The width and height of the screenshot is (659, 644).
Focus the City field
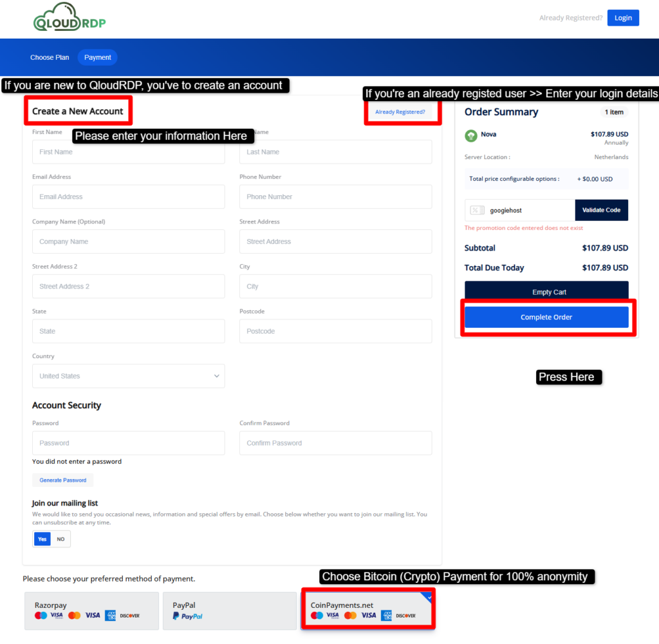(336, 287)
